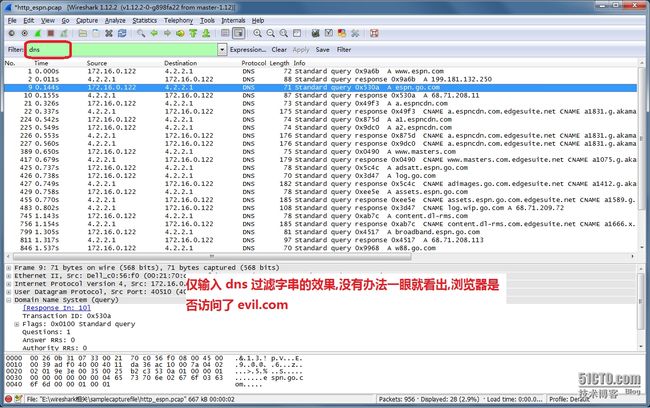Viewport: 650px width, 408px height.
Task: Open the Telephony menu
Action: pyautogui.click(x=178, y=20)
